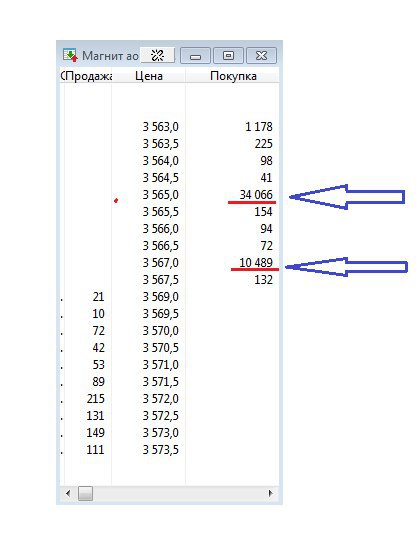Select price 3 565,5
Image resolution: width=416 pixels, height=538 pixels.
(161, 212)
